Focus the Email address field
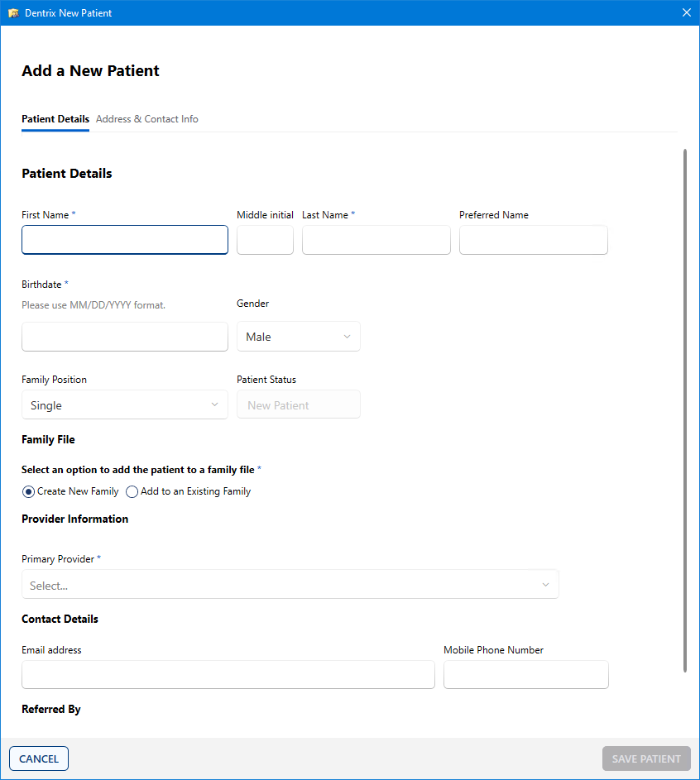The image size is (700, 780). (x=228, y=675)
